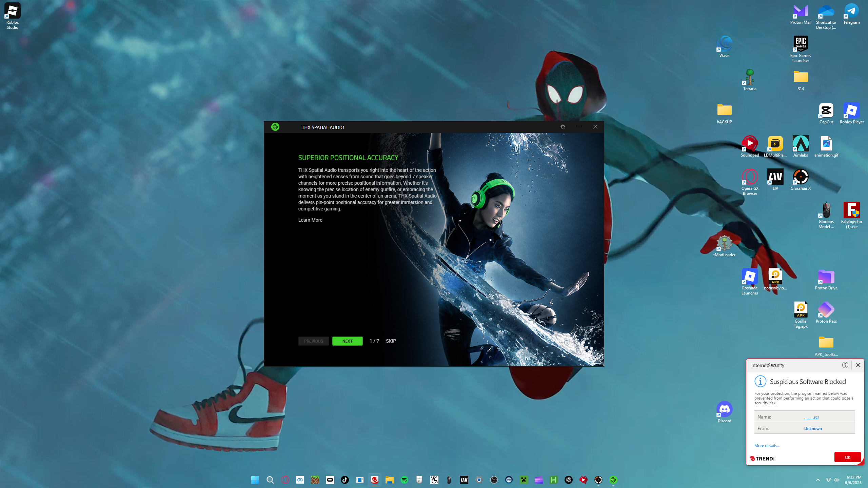The width and height of the screenshot is (868, 488).
Task: Select the CapCut desktop shortcut
Action: pyautogui.click(x=826, y=113)
